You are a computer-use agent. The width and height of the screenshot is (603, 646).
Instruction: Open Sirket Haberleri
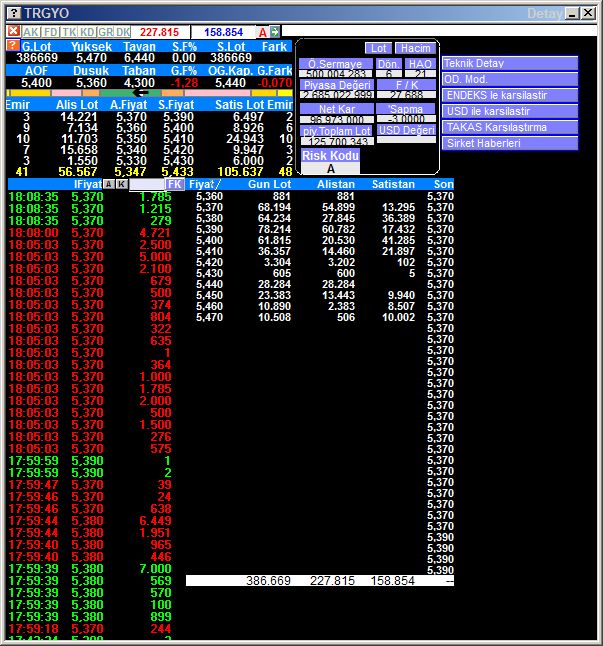510,143
